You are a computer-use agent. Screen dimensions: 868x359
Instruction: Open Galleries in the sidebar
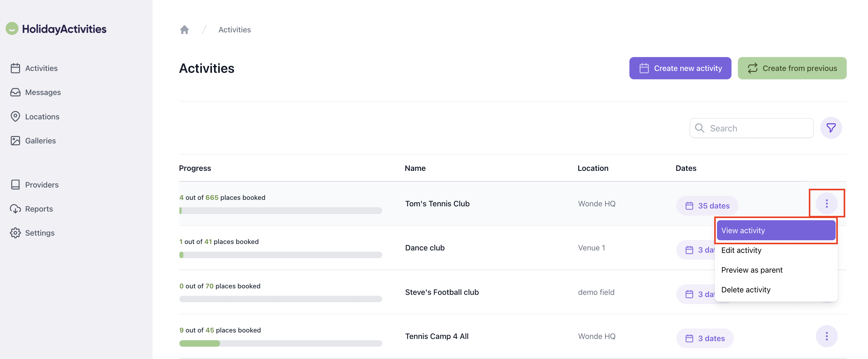[x=40, y=141]
